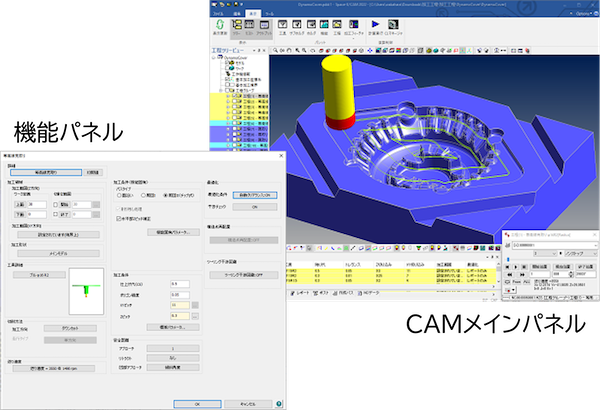Click the blue four-arrow move icon
The image size is (600, 410).
(370, 50)
